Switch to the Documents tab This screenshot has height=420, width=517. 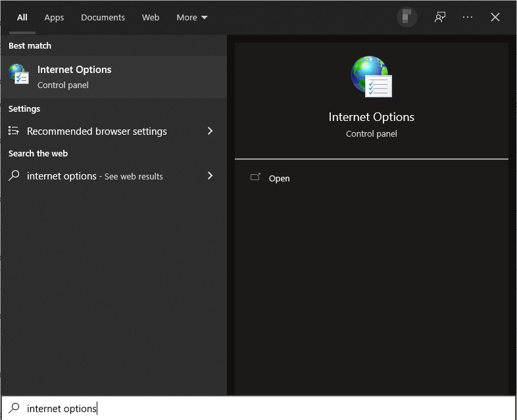pyautogui.click(x=103, y=18)
